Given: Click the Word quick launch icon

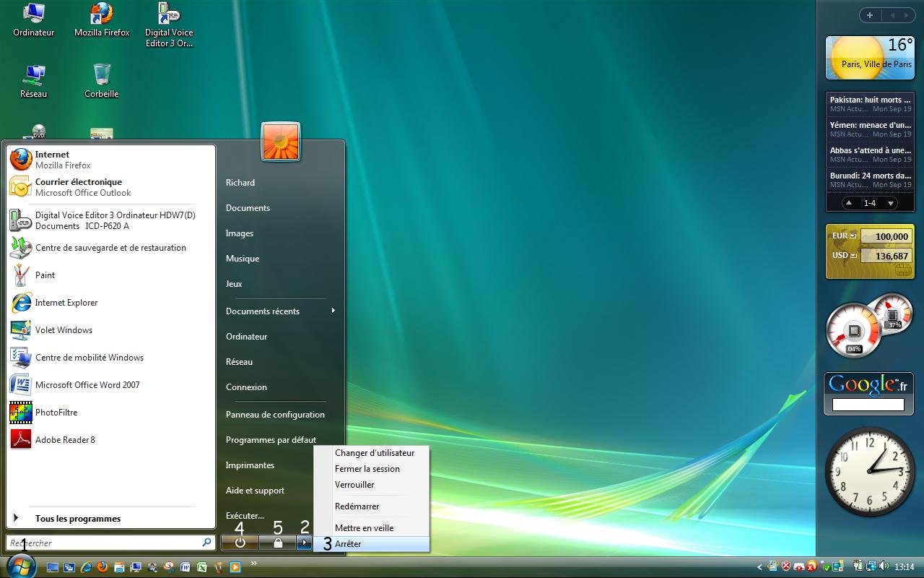Looking at the screenshot, I should pos(186,567).
